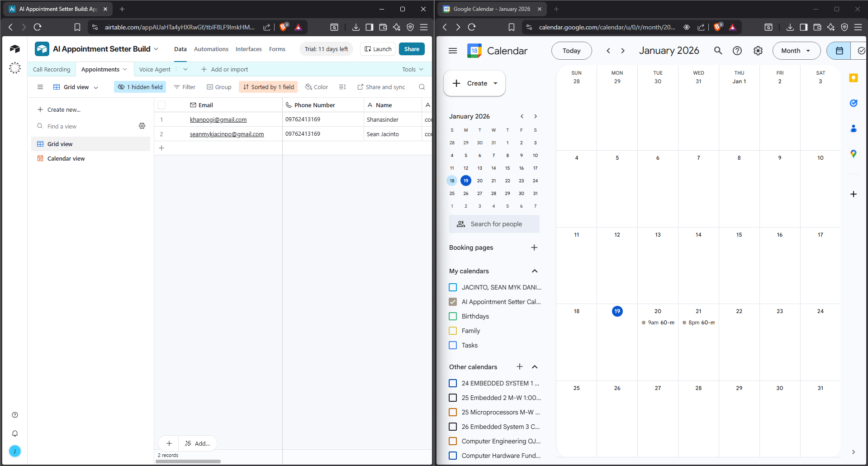Open Google Maps in Calendar side panel
Image resolution: width=868 pixels, height=466 pixels.
coord(854,154)
